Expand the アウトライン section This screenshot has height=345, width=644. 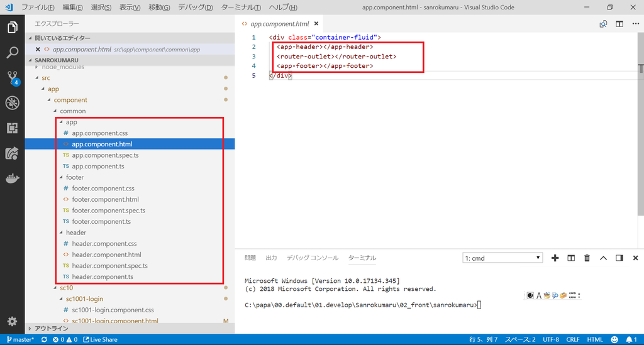point(130,328)
